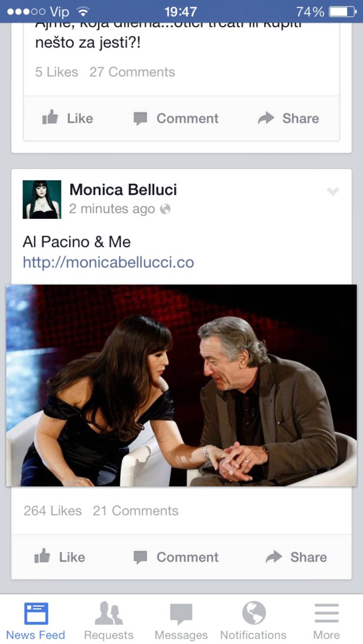Image resolution: width=363 pixels, height=644 pixels.
Task: Open the monicabellucci.co link
Action: 108,262
